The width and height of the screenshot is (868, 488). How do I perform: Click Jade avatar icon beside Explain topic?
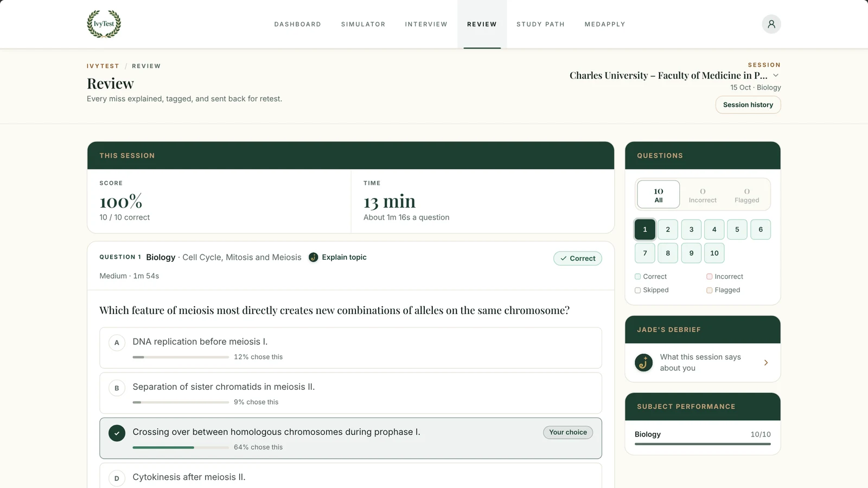[x=313, y=257]
